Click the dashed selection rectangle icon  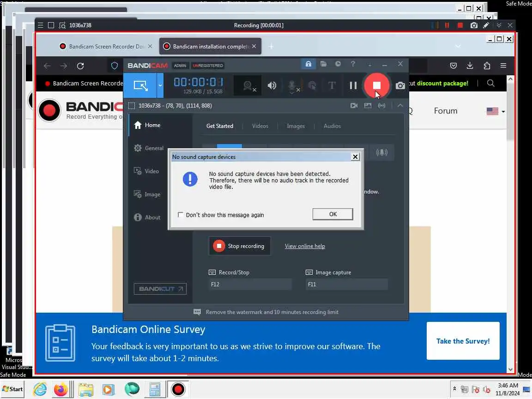click(x=132, y=106)
